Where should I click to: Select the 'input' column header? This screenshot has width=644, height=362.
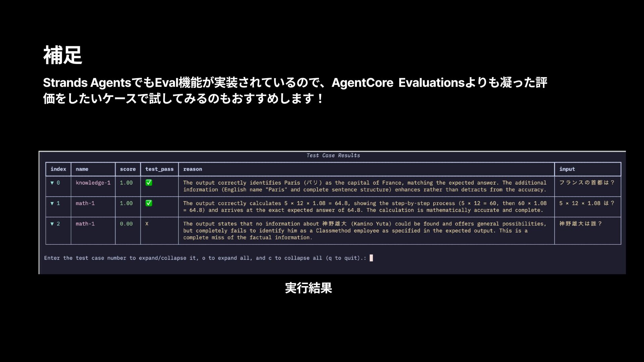[567, 169]
